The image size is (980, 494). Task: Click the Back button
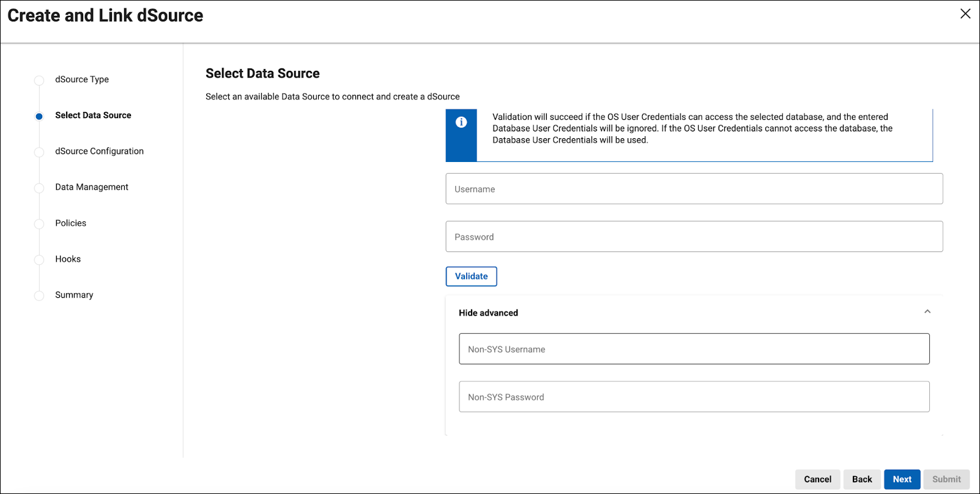pos(861,479)
